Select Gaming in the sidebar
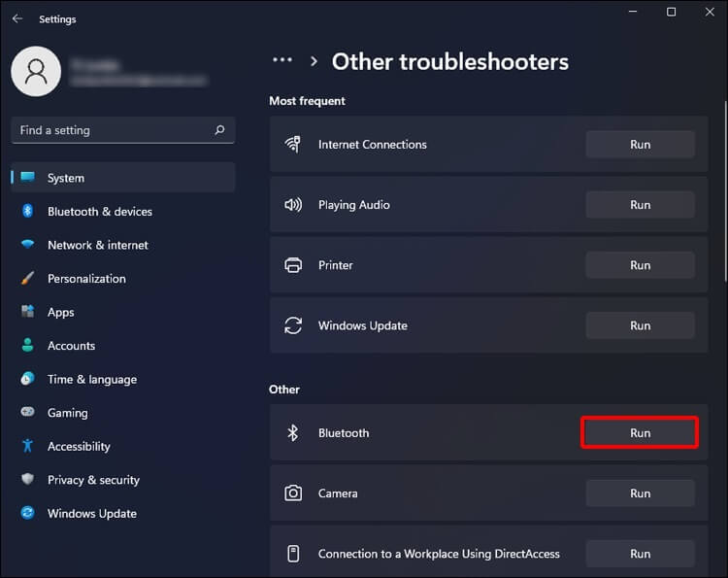The image size is (728, 578). [123, 413]
